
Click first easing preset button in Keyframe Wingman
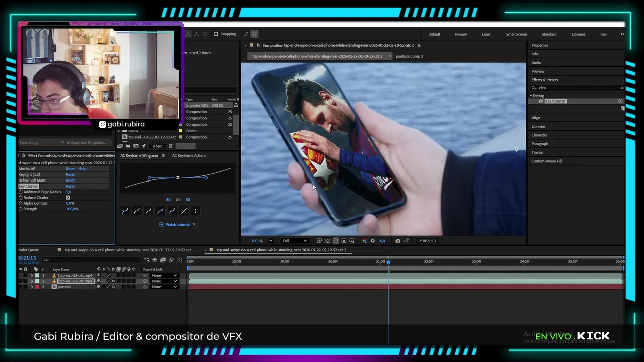coord(125,211)
